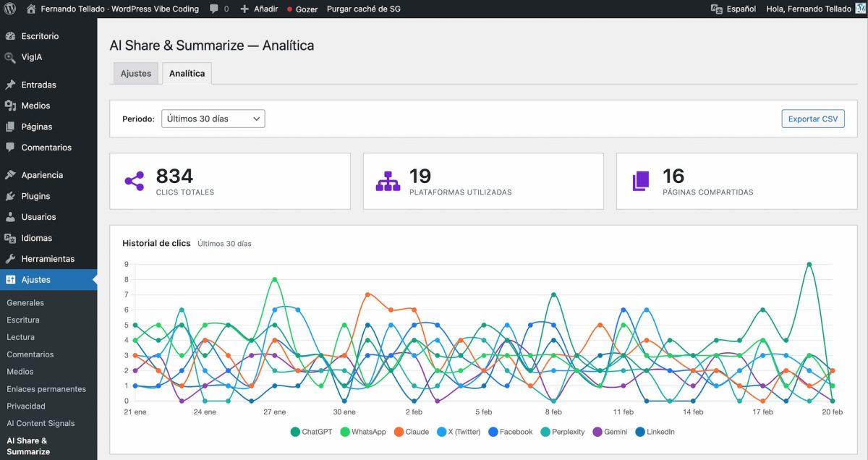Image resolution: width=868 pixels, height=460 pixels.
Task: Click the Herramientas wrench icon
Action: pyautogui.click(x=10, y=259)
